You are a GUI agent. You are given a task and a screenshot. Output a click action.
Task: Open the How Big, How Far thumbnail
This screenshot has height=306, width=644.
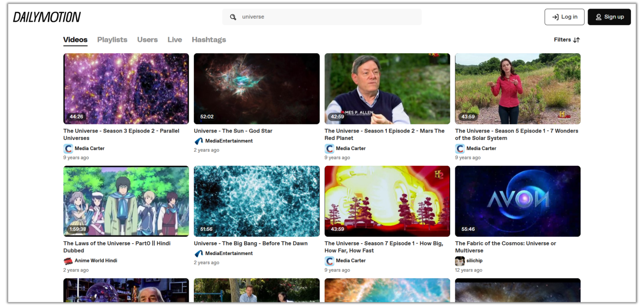pos(387,201)
